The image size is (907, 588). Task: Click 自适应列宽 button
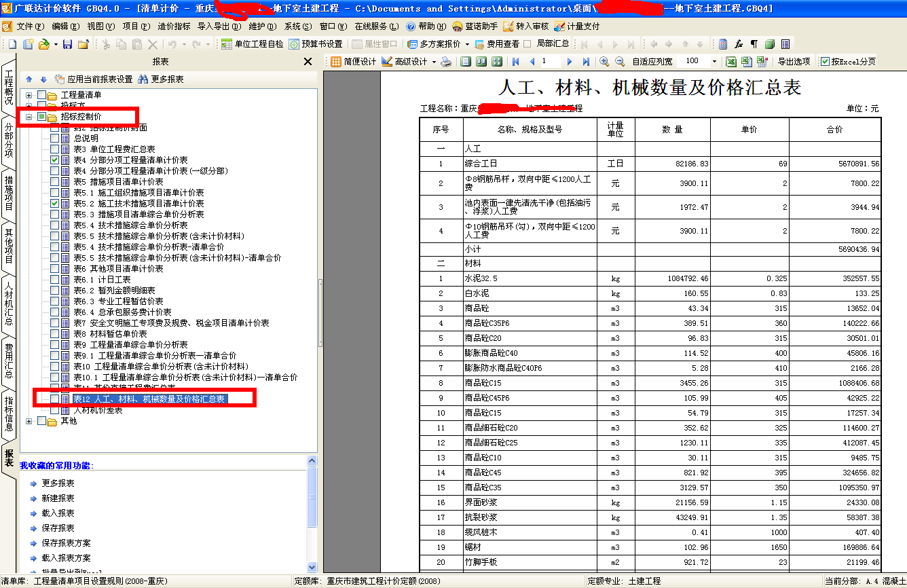[652, 61]
